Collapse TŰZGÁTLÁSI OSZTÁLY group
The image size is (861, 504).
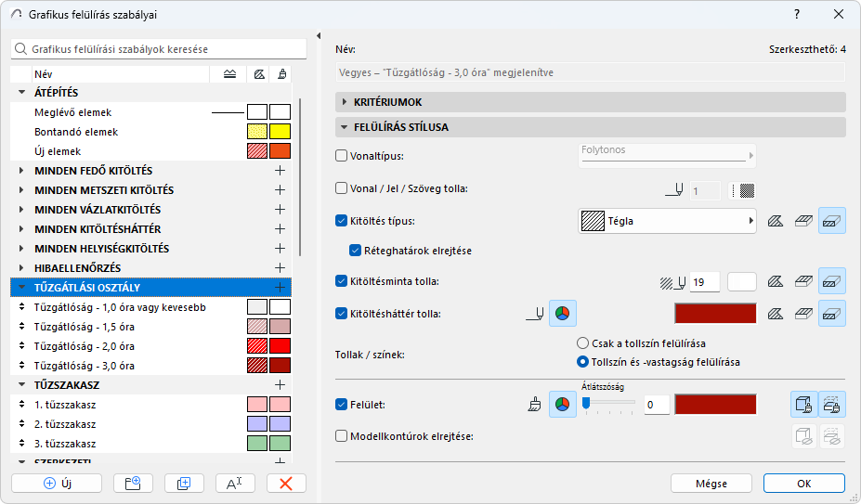[x=22, y=287]
